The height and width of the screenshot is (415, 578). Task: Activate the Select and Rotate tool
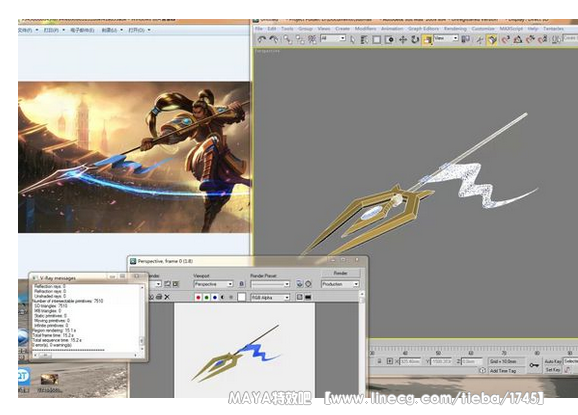415,39
